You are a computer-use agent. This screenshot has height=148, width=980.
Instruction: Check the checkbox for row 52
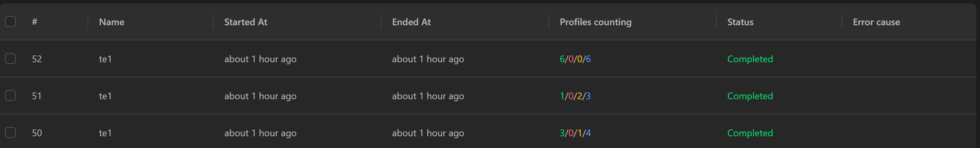click(11, 59)
